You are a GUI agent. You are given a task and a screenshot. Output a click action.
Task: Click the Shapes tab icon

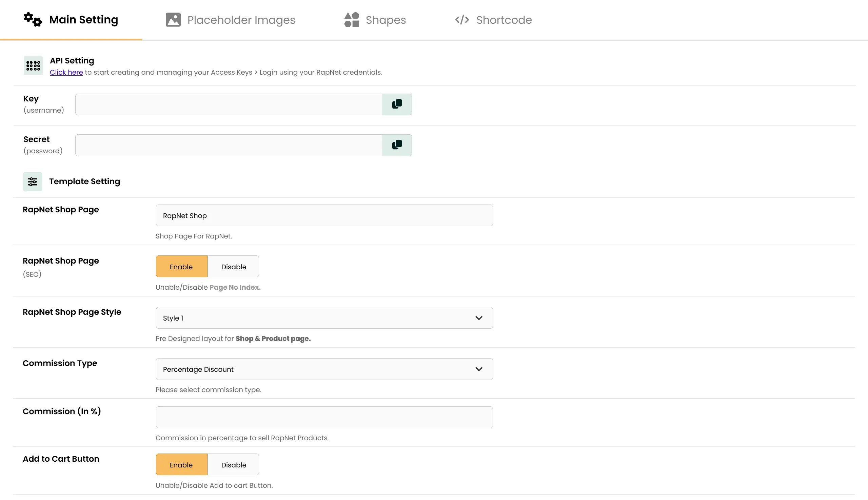(x=352, y=20)
